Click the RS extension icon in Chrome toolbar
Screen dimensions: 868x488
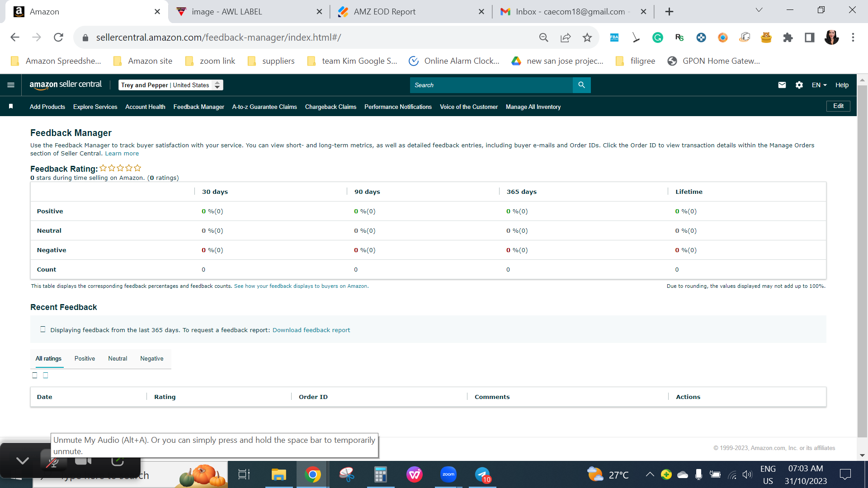[x=679, y=38]
